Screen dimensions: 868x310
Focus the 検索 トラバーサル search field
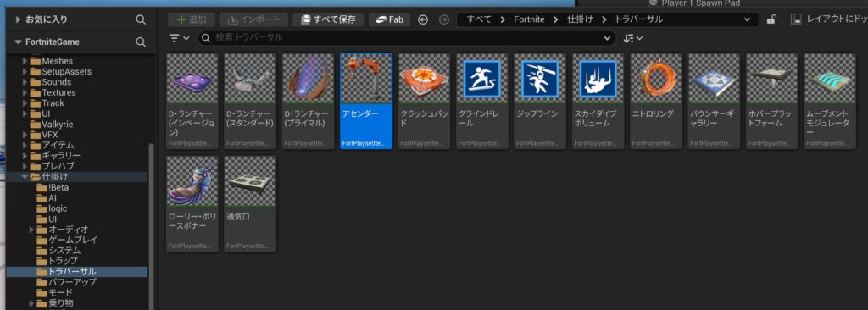tap(407, 37)
